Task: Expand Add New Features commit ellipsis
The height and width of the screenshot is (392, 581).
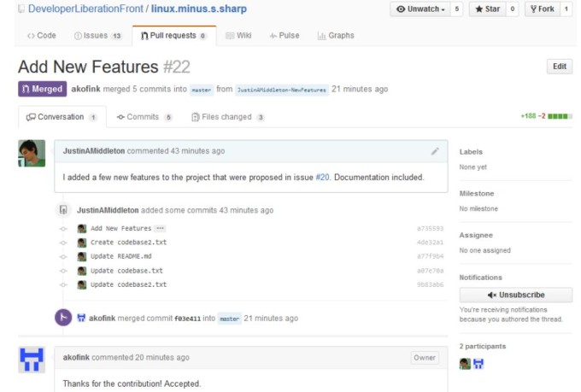Action: (160, 228)
